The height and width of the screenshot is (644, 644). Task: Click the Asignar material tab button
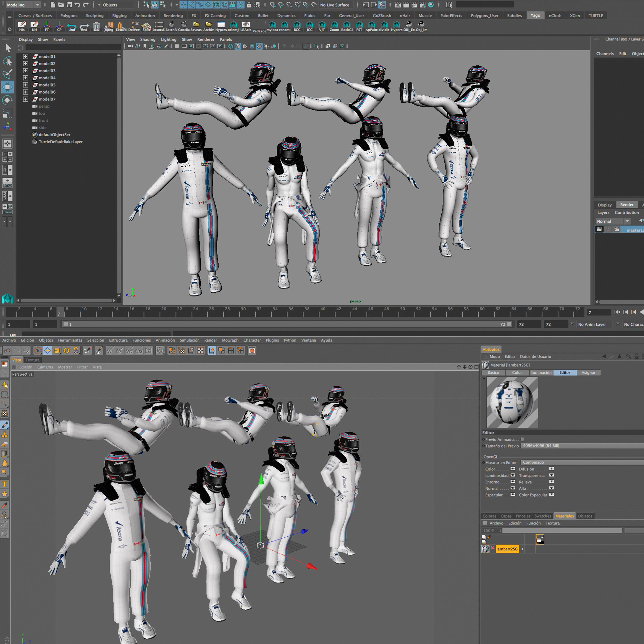pos(588,373)
